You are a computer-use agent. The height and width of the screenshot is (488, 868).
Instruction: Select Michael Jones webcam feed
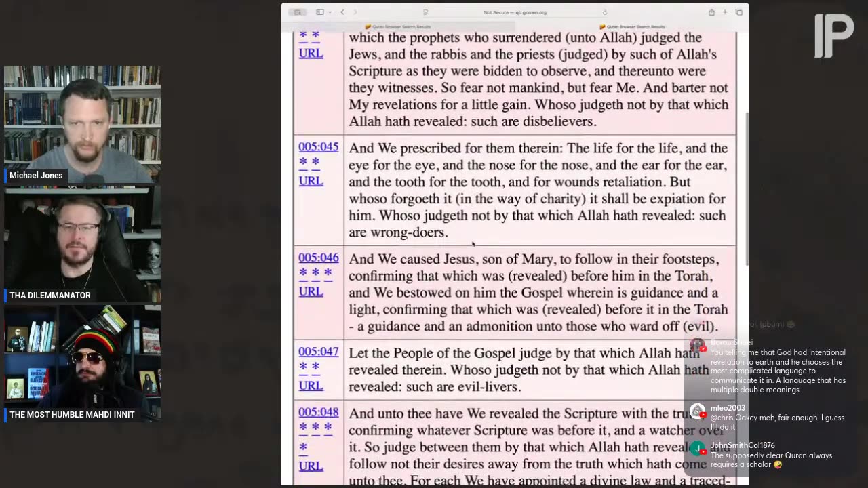pos(82,125)
